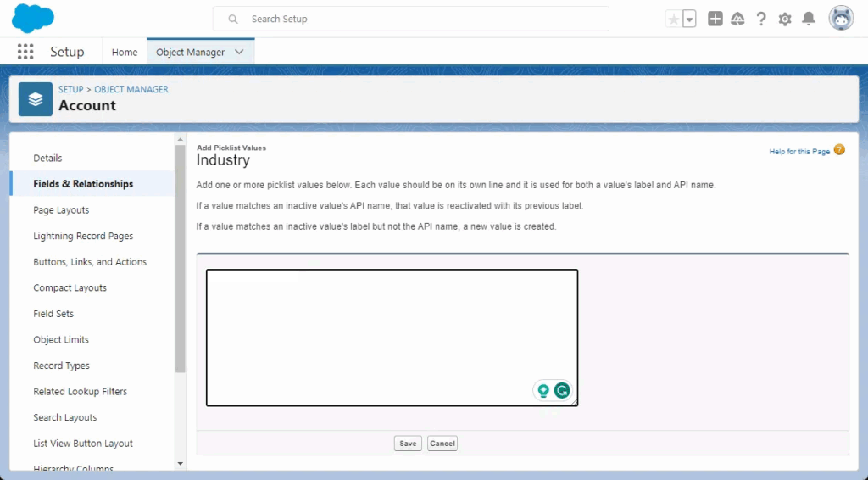Save the new picklist values
Image resolution: width=868 pixels, height=480 pixels.
[x=408, y=444]
